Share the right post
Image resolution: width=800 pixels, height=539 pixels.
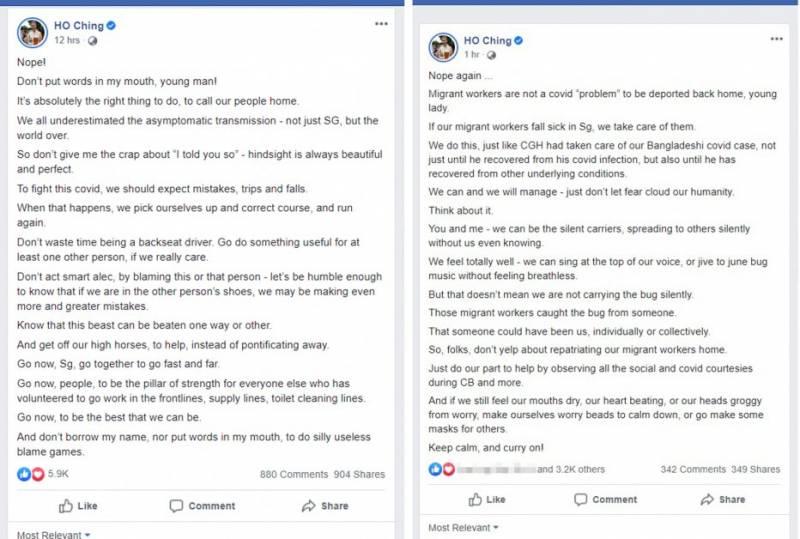click(x=722, y=499)
